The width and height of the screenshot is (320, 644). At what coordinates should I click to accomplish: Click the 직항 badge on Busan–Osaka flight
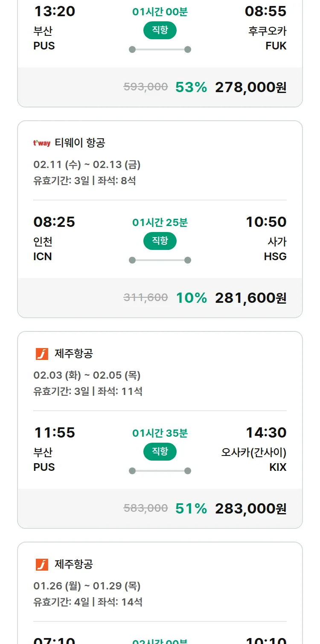coord(160,452)
